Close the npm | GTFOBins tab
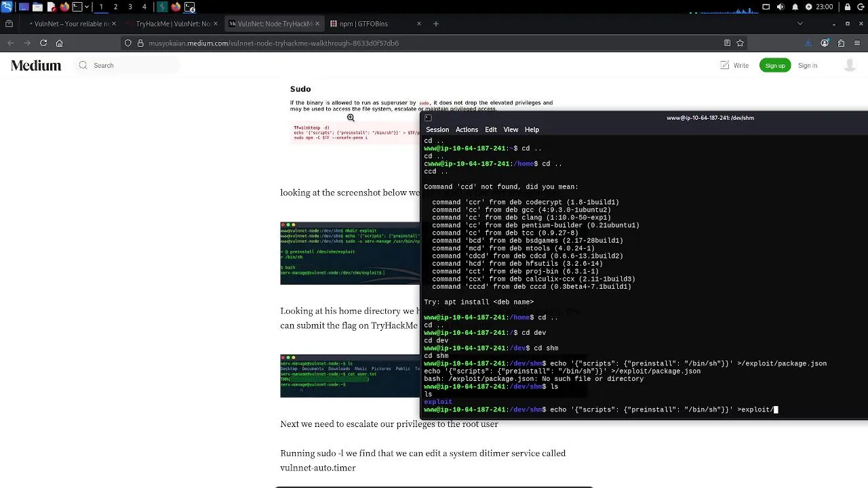Viewport: 868px width, 488px height. (418, 24)
